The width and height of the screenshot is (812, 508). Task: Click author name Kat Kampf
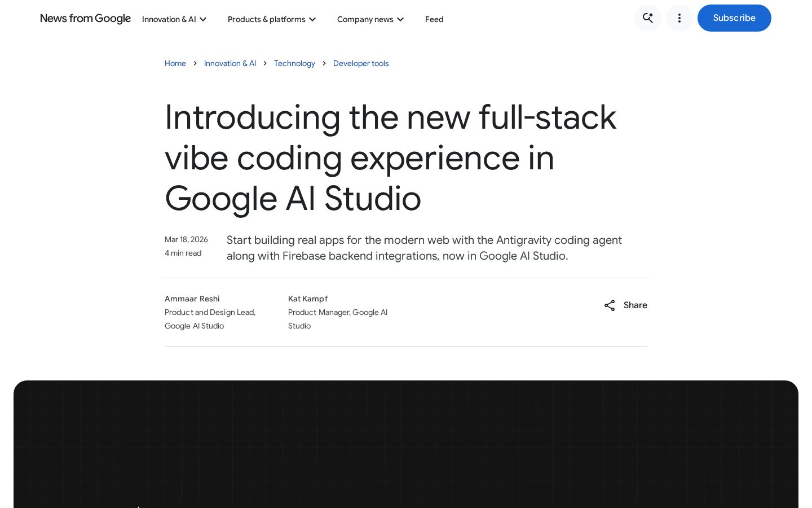click(x=308, y=299)
